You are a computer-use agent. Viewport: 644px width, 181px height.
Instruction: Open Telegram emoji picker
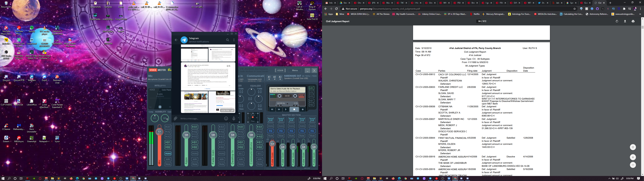coord(226,118)
